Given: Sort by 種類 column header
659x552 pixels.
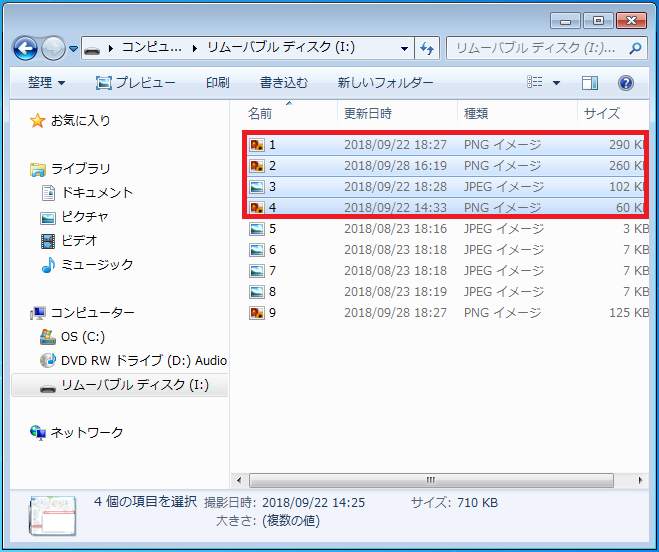Looking at the screenshot, I should (517, 113).
